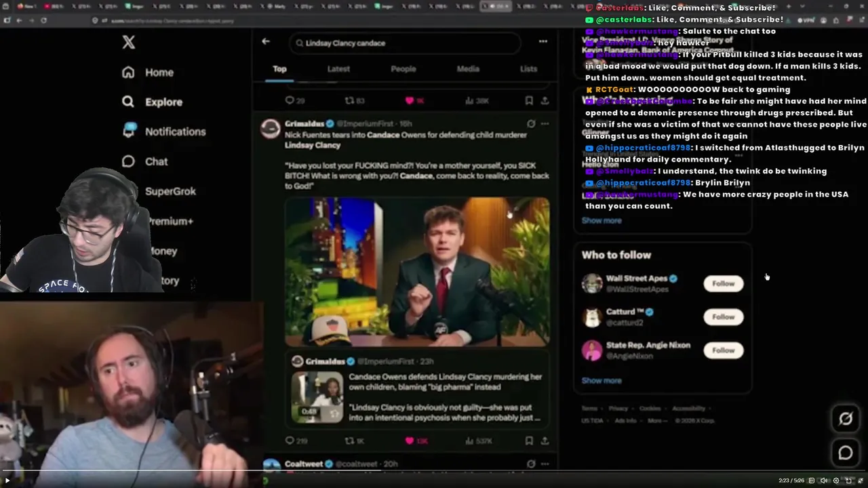The width and height of the screenshot is (868, 488).
Task: Open SuperGrok in the sidebar
Action: click(170, 191)
